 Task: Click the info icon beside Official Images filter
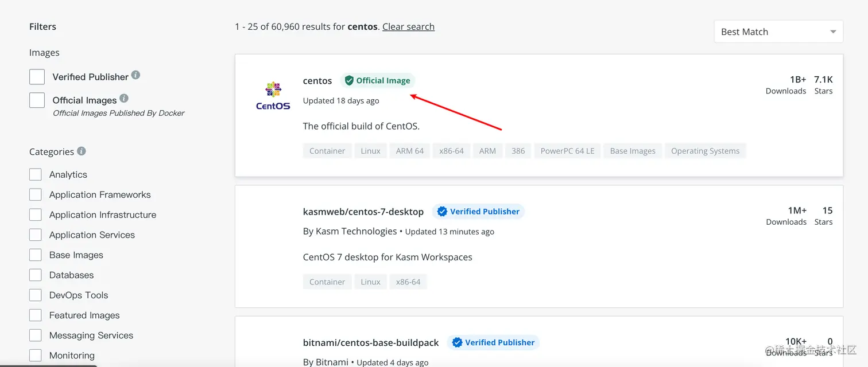(x=124, y=99)
